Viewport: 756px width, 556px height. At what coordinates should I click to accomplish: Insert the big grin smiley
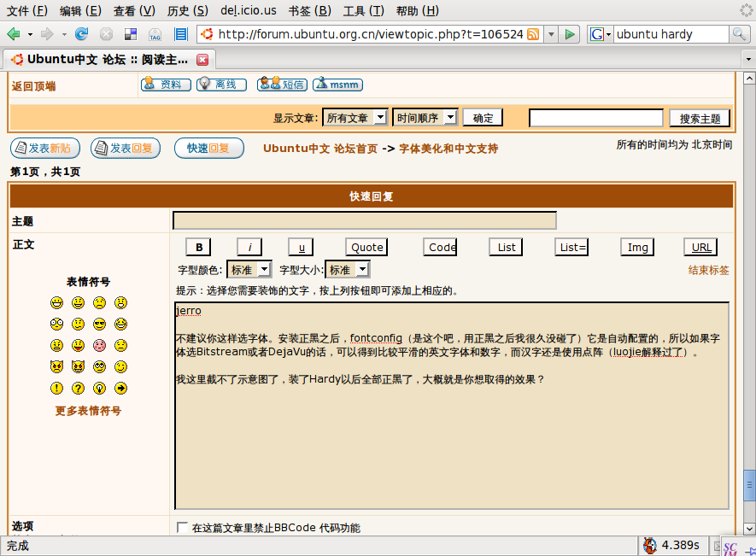57,303
